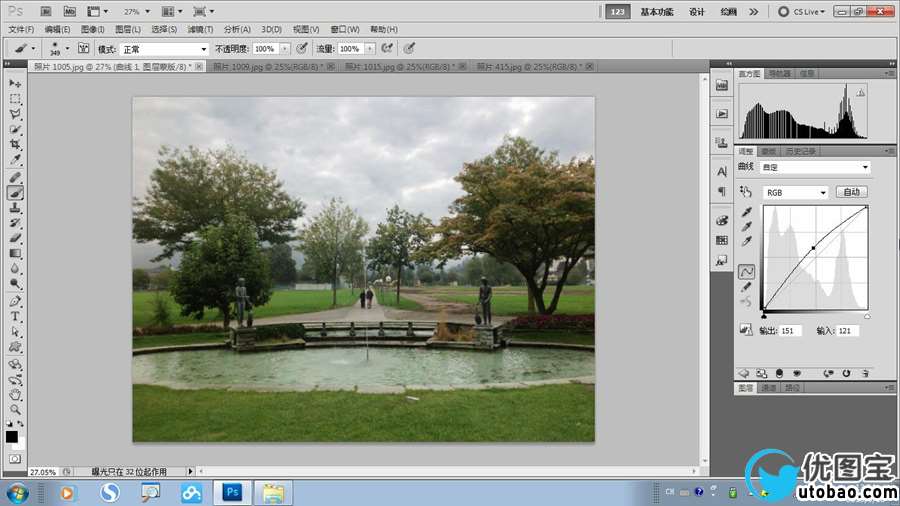Select the Eraser tool
This screenshot has height=506, width=900.
pos(15,238)
